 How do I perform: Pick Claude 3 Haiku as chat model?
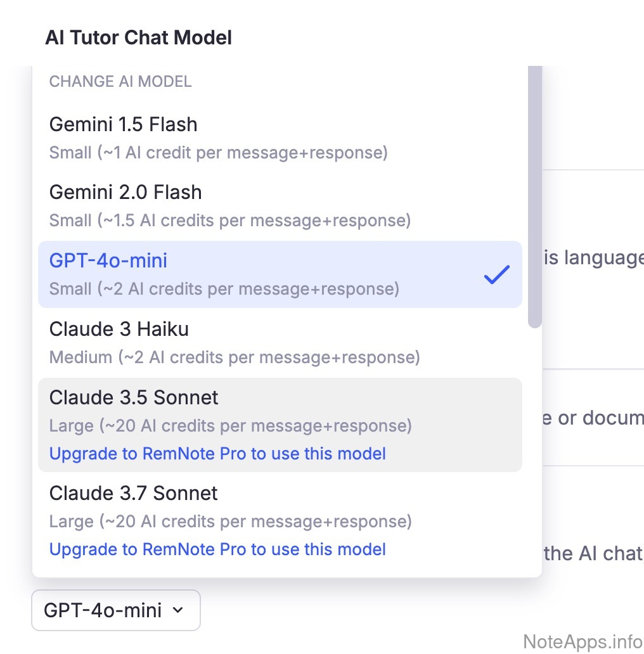[119, 330]
